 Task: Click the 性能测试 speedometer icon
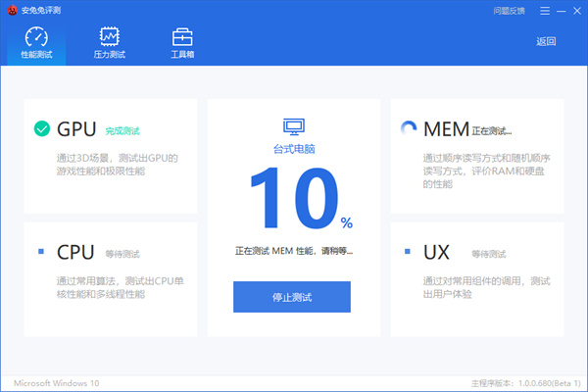tap(35, 37)
